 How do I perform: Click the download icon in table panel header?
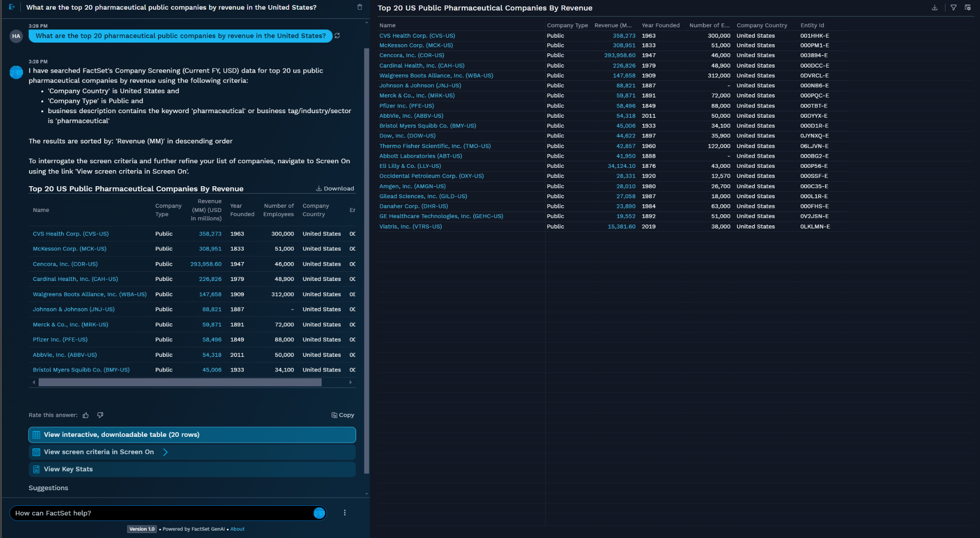coord(934,8)
